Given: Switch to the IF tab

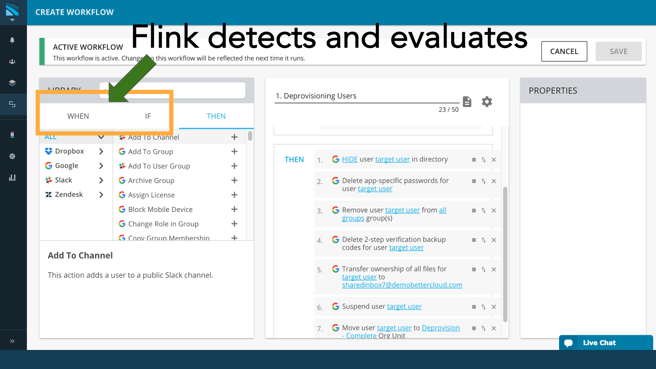Looking at the screenshot, I should (x=148, y=116).
